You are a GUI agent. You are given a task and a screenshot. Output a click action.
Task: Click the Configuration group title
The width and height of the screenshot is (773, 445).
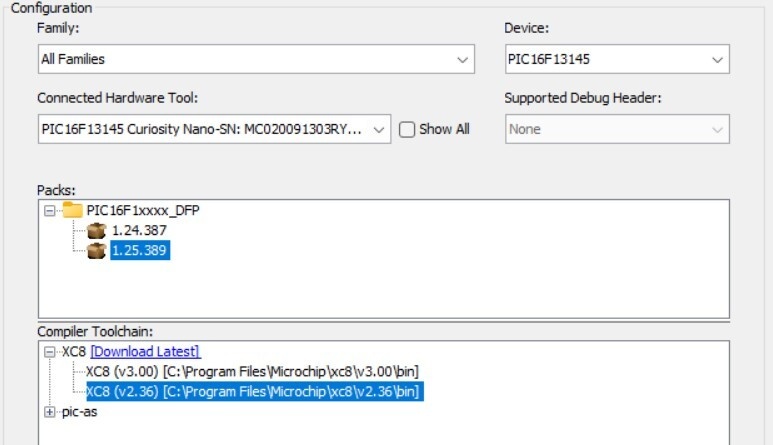click(51, 8)
